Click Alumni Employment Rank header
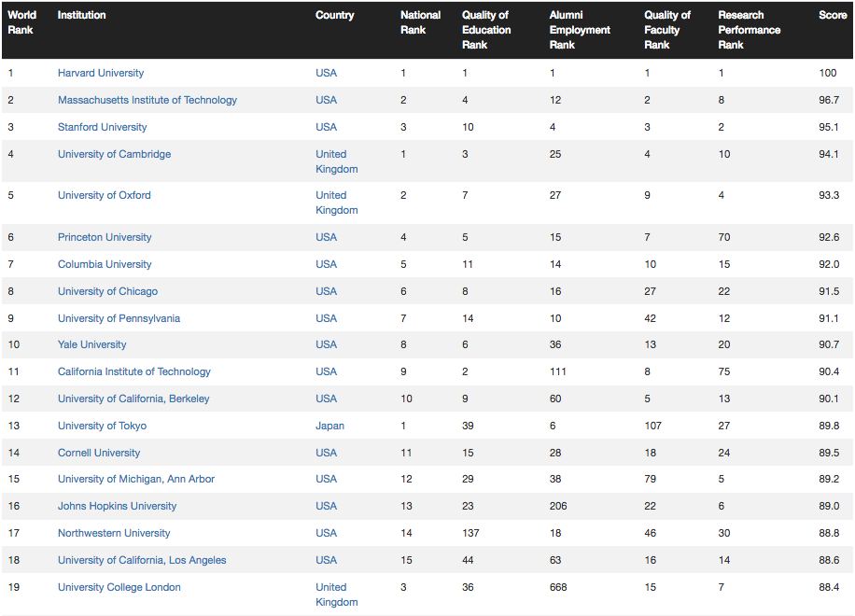The image size is (855, 616). [x=580, y=30]
